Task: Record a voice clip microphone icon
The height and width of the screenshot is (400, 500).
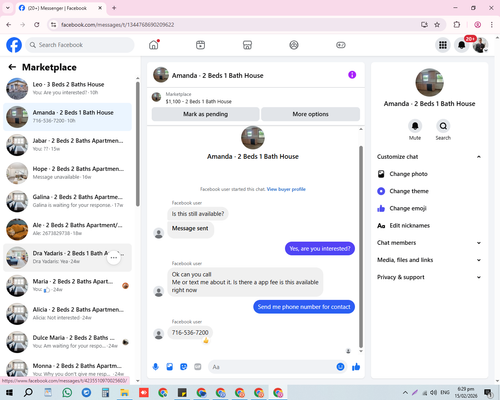Action: click(x=156, y=367)
